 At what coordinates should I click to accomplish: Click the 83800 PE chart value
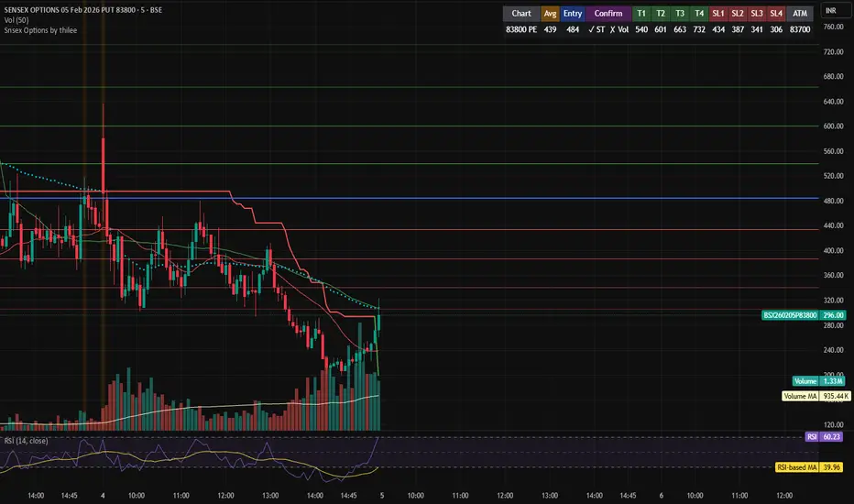click(521, 29)
